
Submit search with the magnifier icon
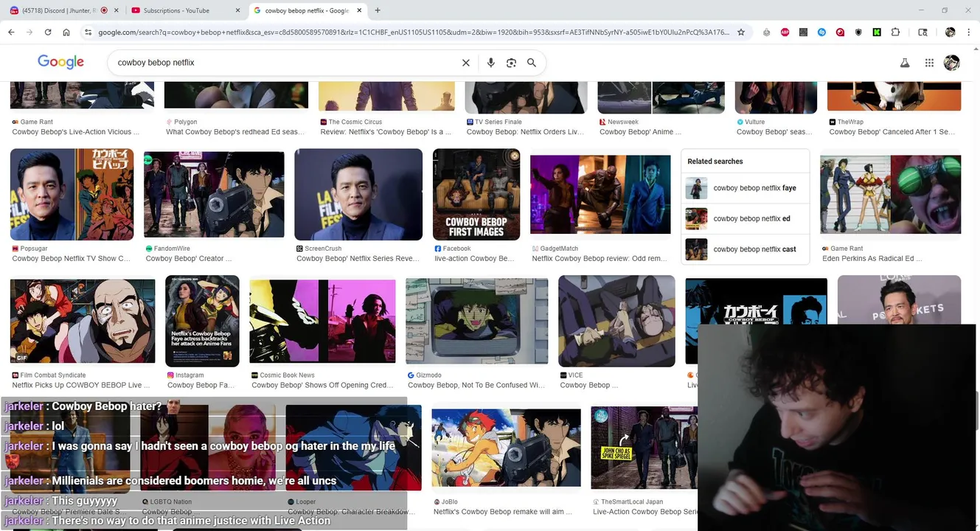click(x=532, y=63)
